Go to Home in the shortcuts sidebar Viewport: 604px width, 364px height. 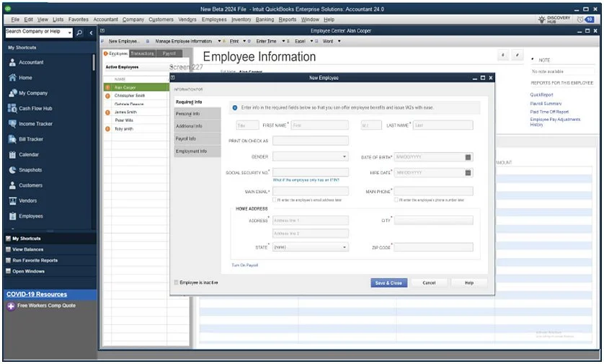pyautogui.click(x=20, y=77)
